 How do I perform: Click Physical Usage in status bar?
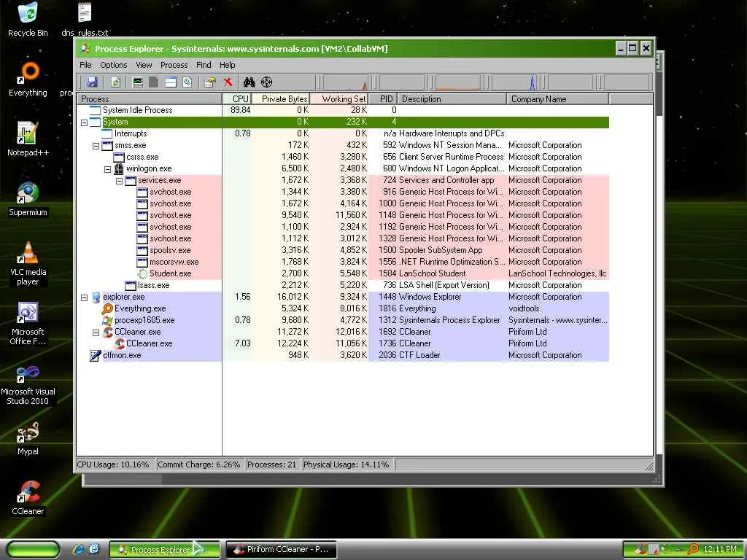347,464
